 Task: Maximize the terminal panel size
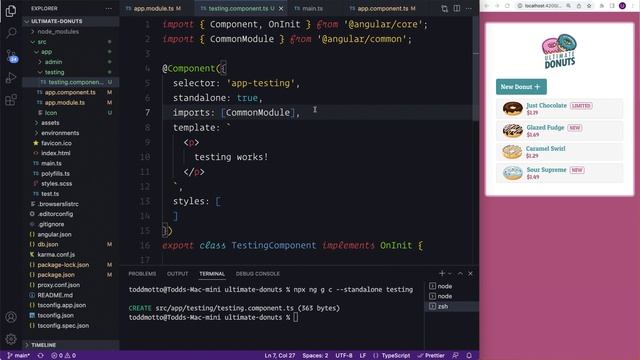pyautogui.click(x=460, y=273)
